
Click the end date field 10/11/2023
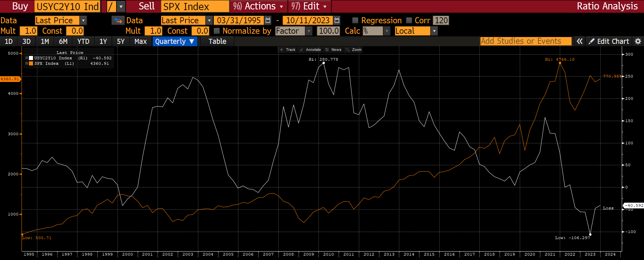coord(308,21)
